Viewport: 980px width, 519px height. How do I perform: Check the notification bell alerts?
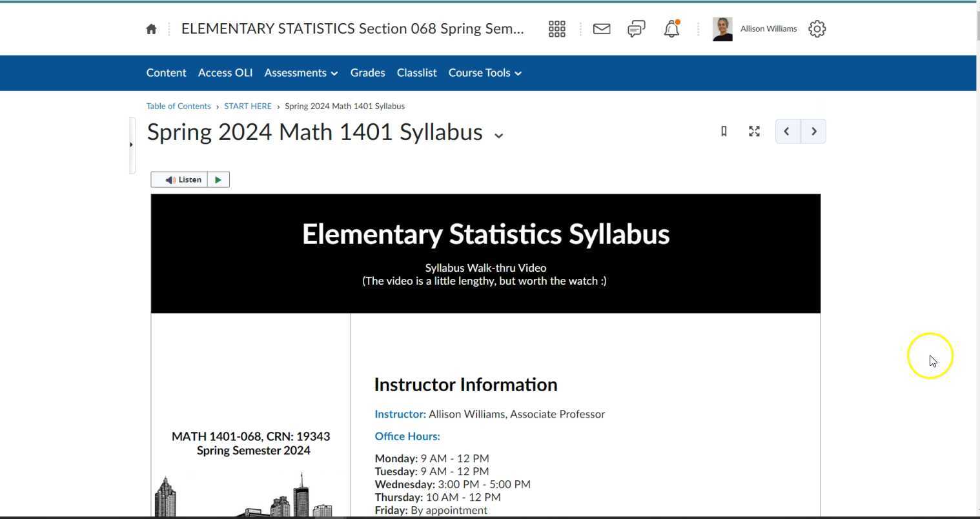671,28
